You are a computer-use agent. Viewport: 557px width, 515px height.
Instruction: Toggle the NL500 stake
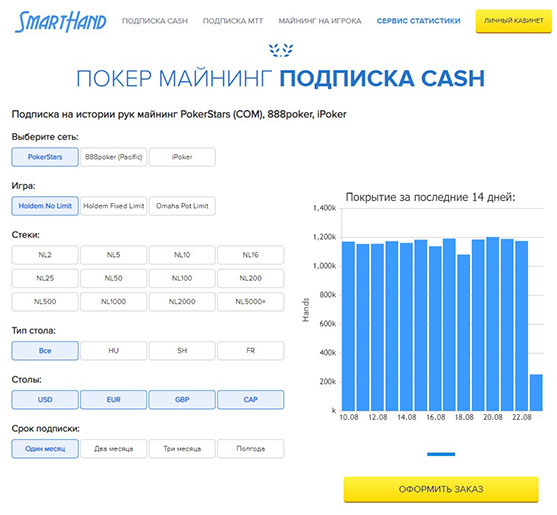[45, 302]
